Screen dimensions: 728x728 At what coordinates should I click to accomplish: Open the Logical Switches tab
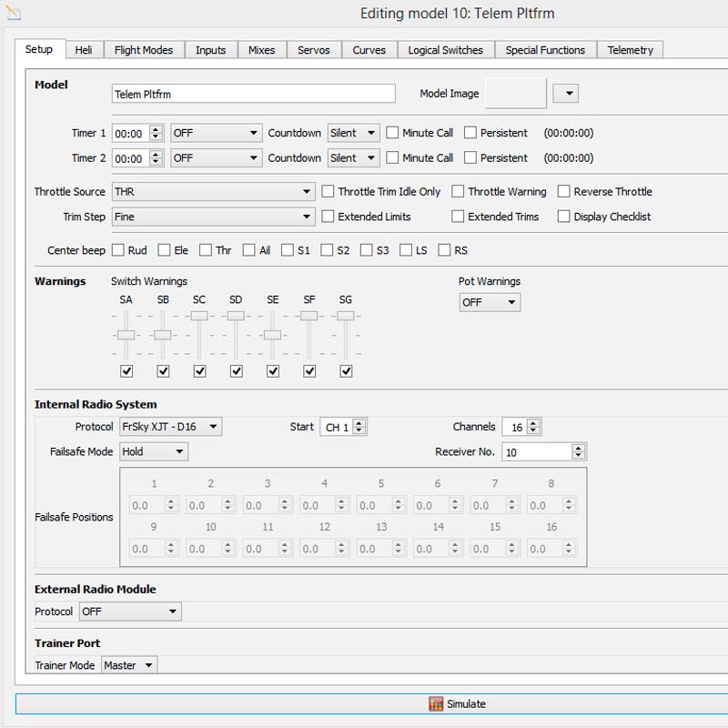coord(445,50)
